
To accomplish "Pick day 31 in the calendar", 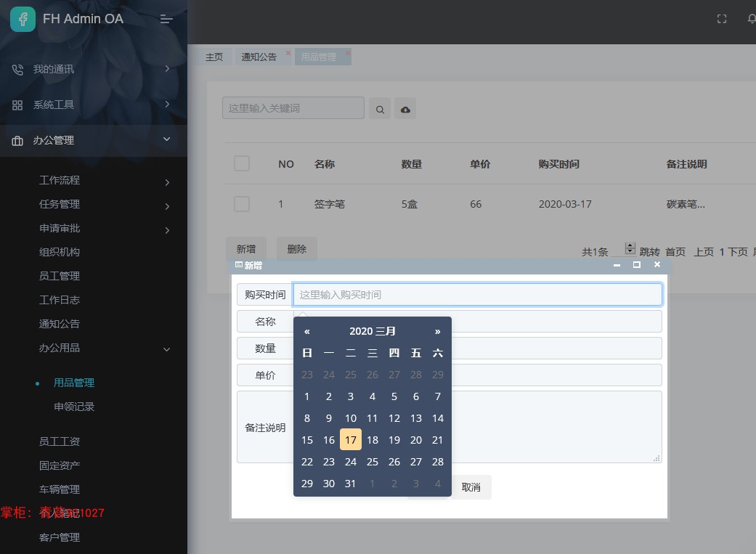I will [x=351, y=483].
